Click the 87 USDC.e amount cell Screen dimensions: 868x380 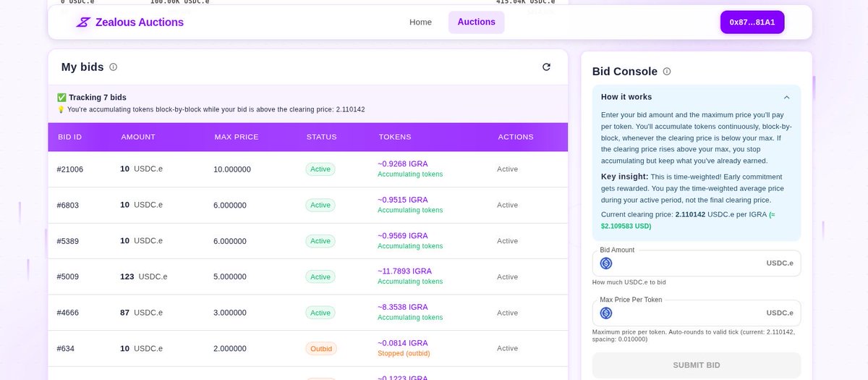point(142,313)
